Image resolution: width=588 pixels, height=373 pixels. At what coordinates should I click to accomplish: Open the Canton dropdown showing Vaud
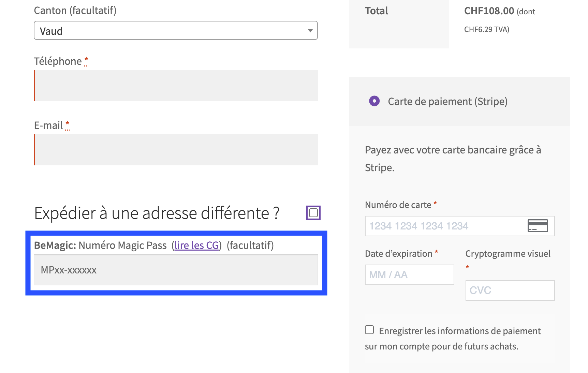click(176, 31)
